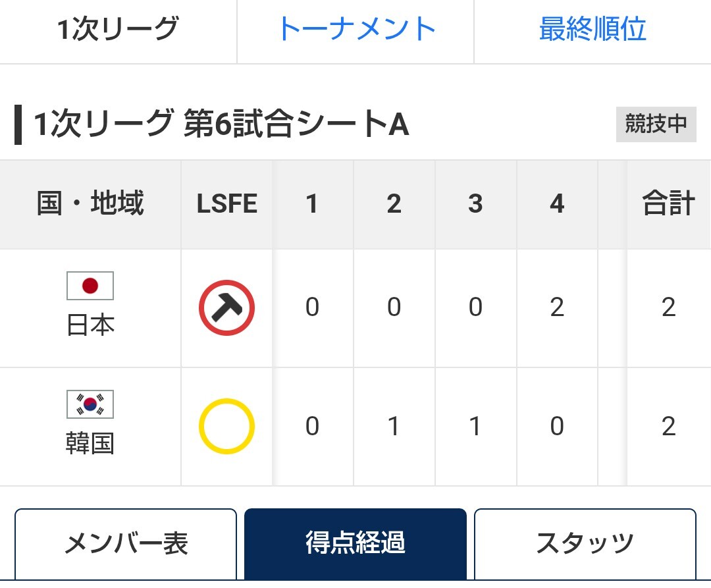The width and height of the screenshot is (711, 588).
Task: Click the 合計 column header
Action: 668,204
